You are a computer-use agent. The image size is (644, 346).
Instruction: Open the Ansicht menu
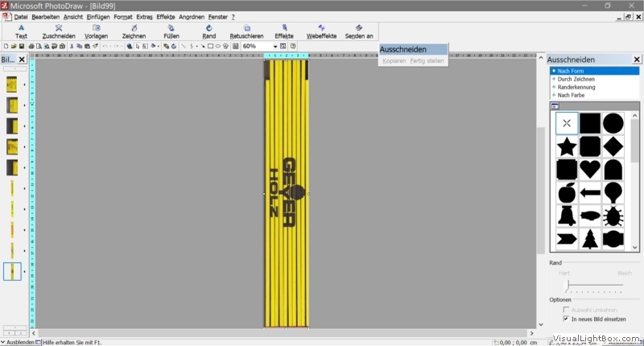[73, 17]
